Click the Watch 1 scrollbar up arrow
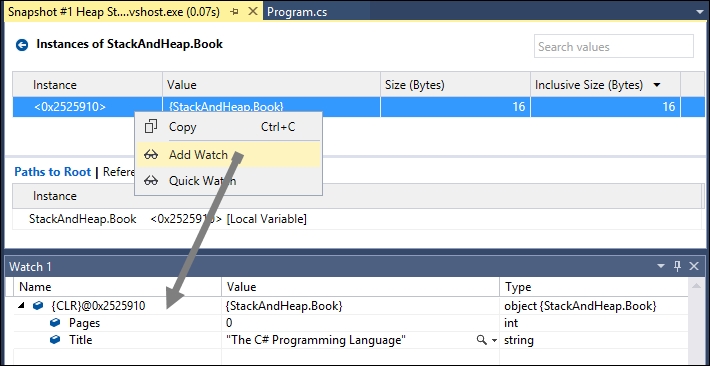The image size is (710, 366). (x=696, y=285)
